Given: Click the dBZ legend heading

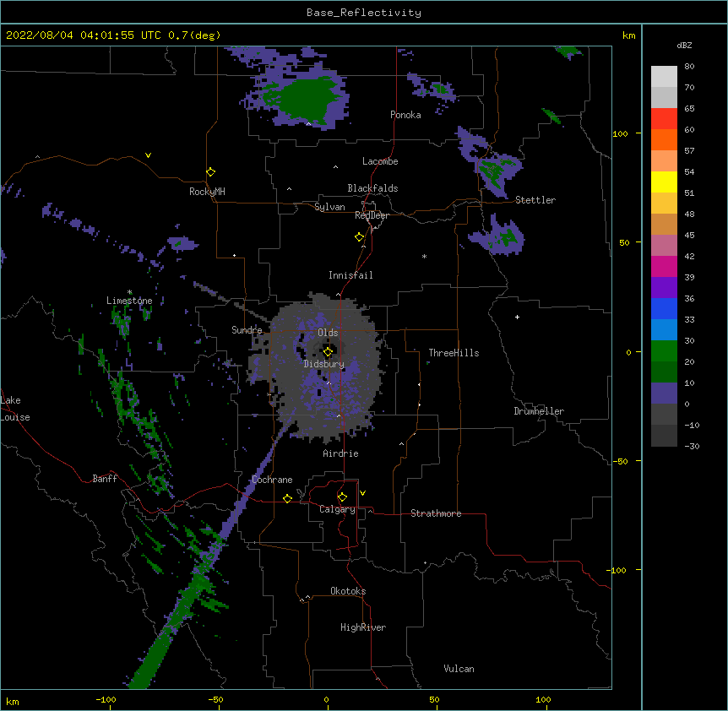Looking at the screenshot, I should 684,45.
